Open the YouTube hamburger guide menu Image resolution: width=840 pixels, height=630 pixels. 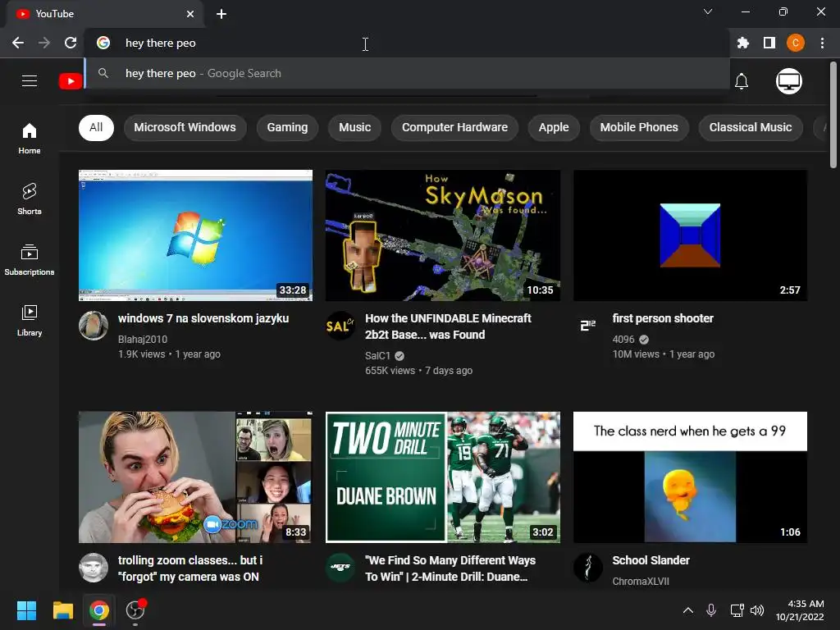30,81
